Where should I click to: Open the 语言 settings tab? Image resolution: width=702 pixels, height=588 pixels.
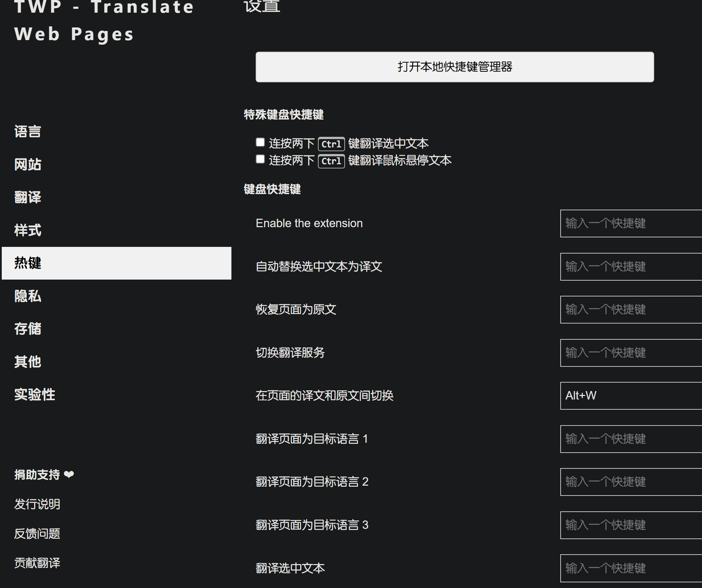(x=28, y=132)
